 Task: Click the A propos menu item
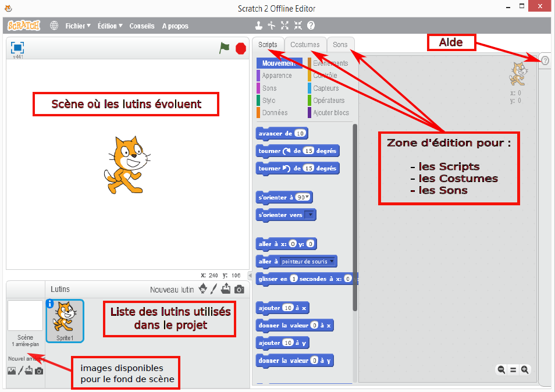pos(175,26)
